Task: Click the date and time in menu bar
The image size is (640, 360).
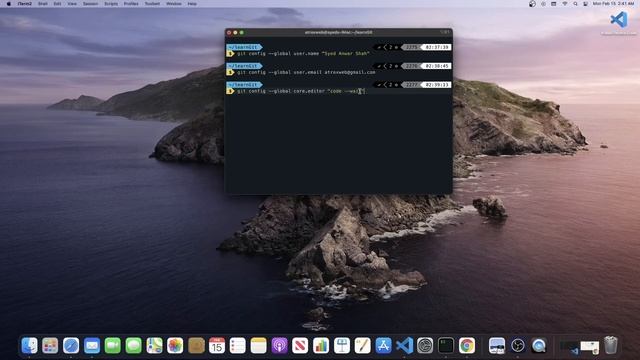Action: pyautogui.click(x=613, y=4)
